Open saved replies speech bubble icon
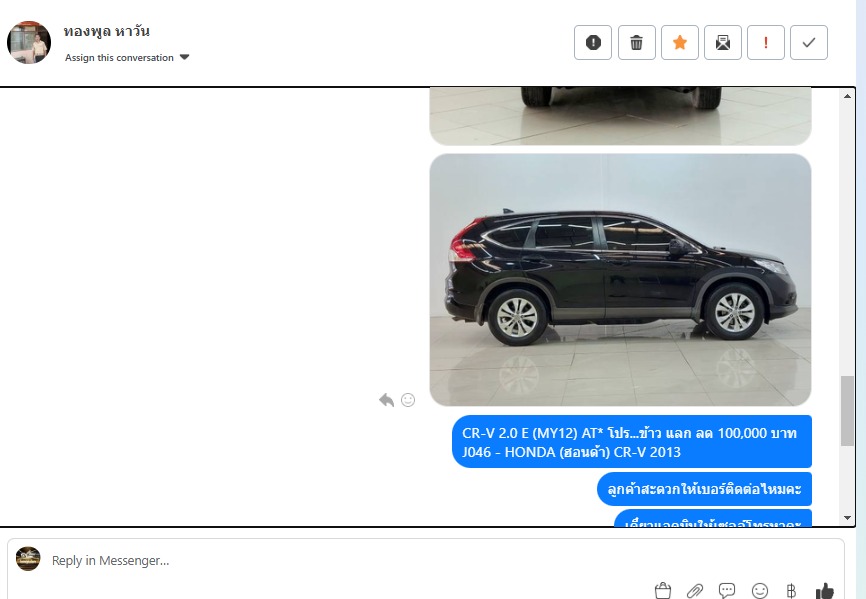The width and height of the screenshot is (866, 599). (727, 591)
